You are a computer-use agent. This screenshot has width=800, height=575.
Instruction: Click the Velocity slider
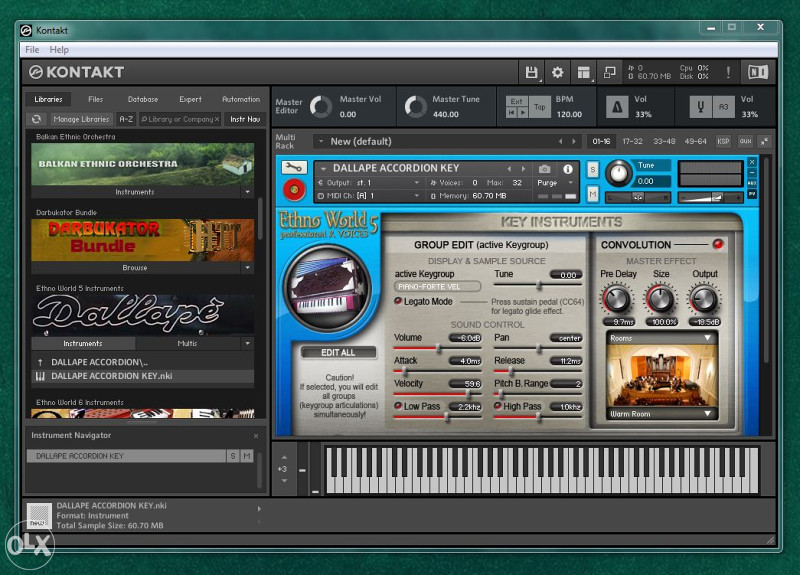[x=437, y=394]
